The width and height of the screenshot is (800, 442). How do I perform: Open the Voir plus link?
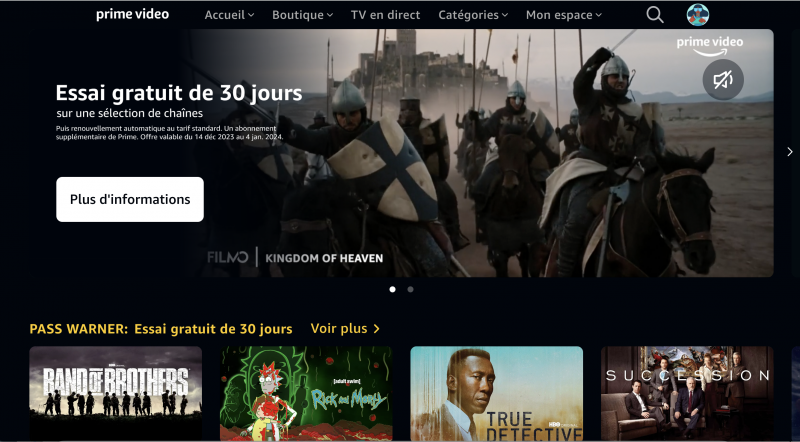point(345,329)
